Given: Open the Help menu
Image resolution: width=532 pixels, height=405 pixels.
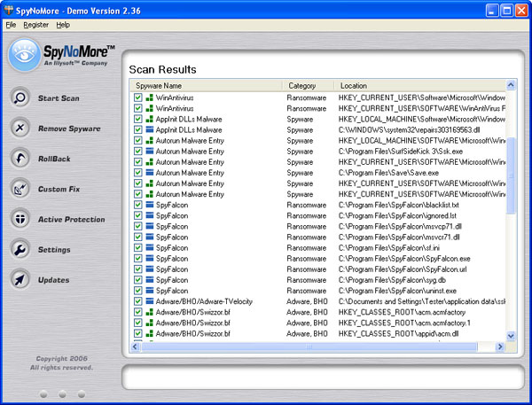Looking at the screenshot, I should point(63,25).
